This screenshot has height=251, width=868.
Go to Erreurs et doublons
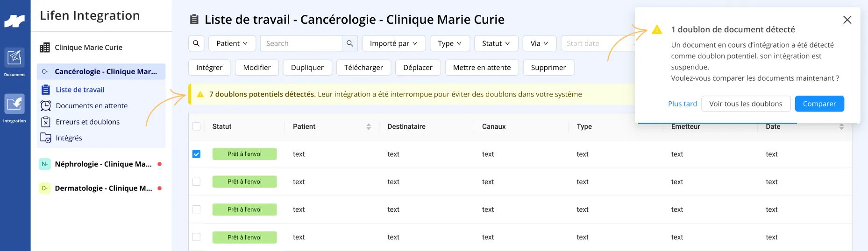(88, 122)
